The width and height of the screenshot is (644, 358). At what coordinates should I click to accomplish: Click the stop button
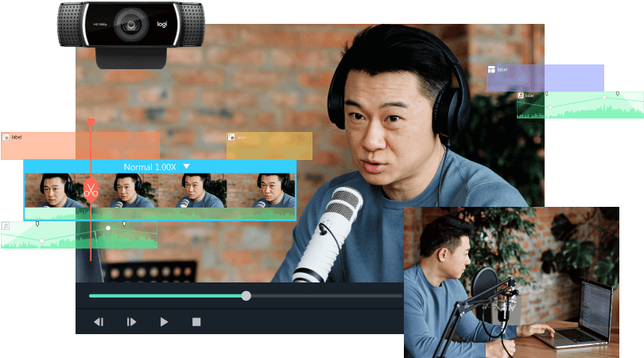[x=196, y=322]
